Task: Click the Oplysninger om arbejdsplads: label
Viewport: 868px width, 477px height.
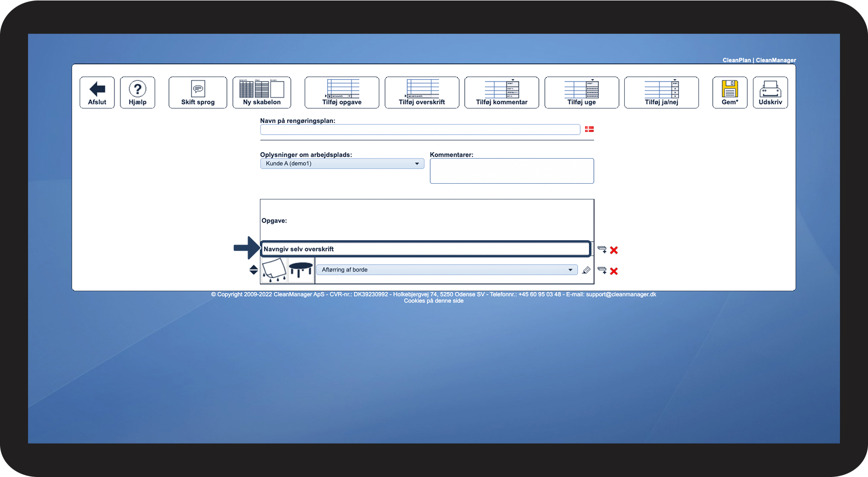Action: tap(306, 155)
